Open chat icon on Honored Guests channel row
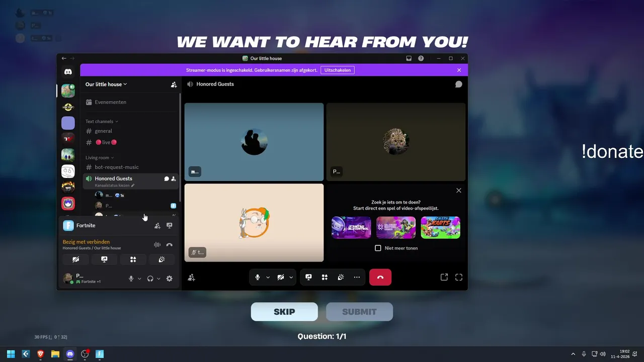 pyautogui.click(x=167, y=178)
